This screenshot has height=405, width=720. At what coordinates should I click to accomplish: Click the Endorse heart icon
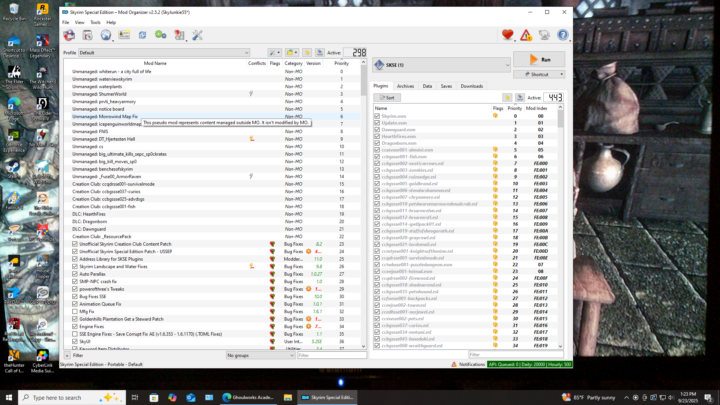tap(508, 35)
